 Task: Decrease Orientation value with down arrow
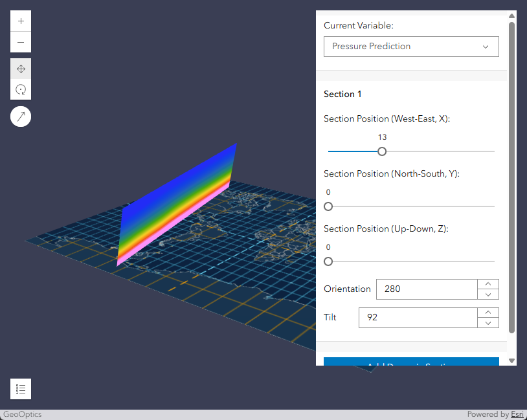488,294
